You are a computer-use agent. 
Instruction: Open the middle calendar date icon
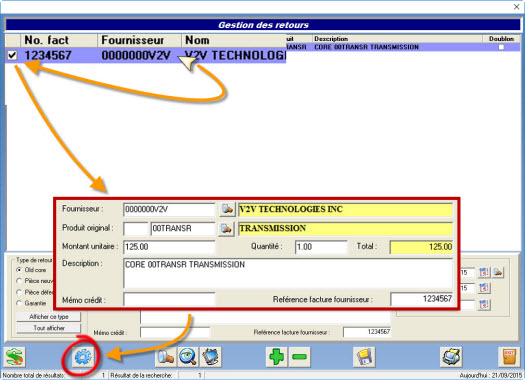(x=484, y=288)
